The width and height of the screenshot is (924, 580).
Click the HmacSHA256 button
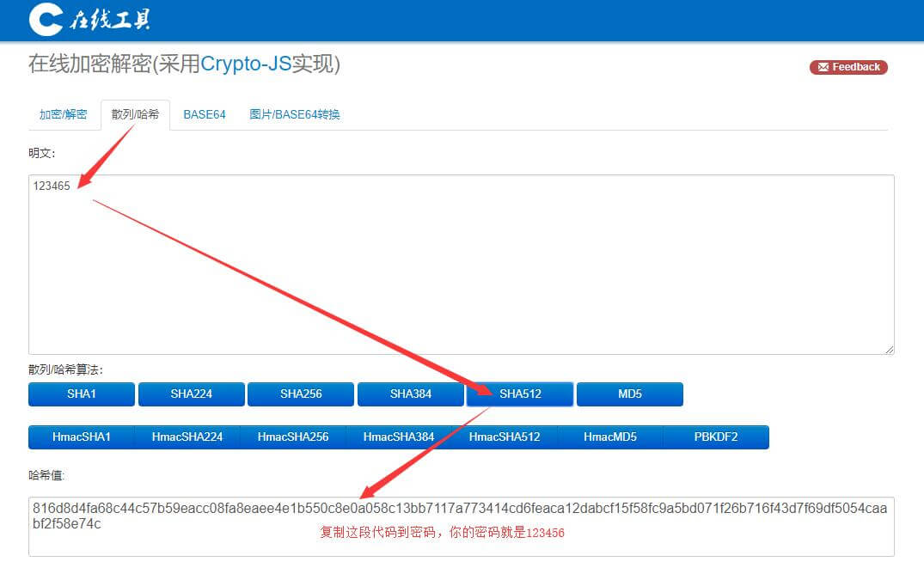[293, 437]
